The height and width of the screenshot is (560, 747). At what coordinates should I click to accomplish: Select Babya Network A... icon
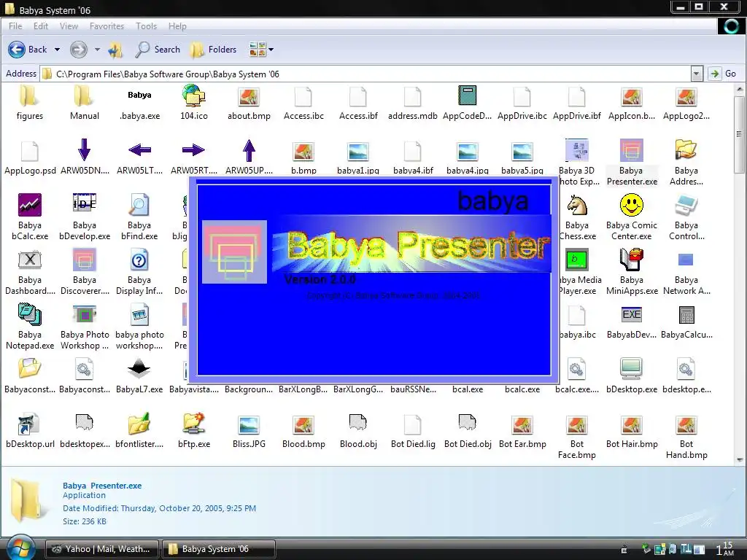pos(686,260)
